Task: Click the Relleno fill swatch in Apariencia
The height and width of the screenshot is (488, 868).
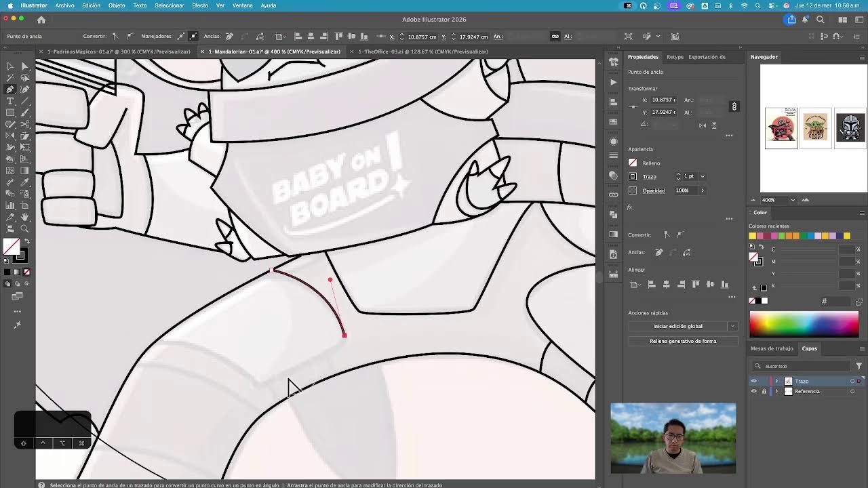Action: point(633,163)
